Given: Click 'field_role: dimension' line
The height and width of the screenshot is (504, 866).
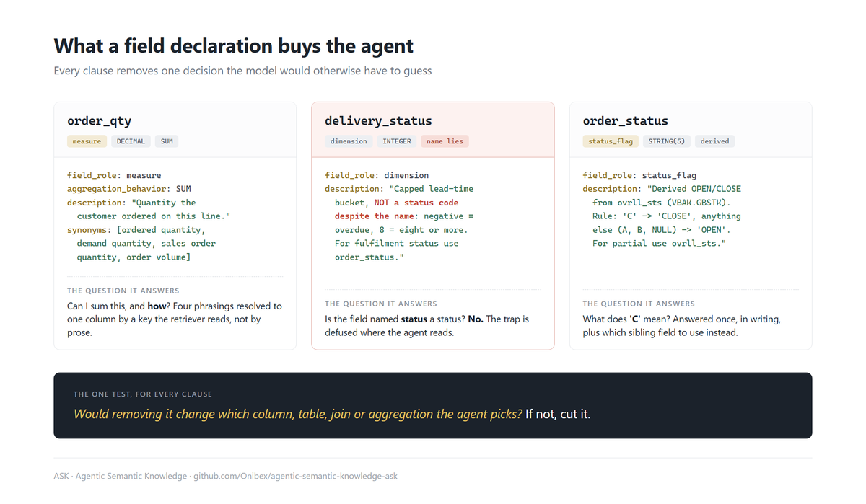Looking at the screenshot, I should pos(377,175).
